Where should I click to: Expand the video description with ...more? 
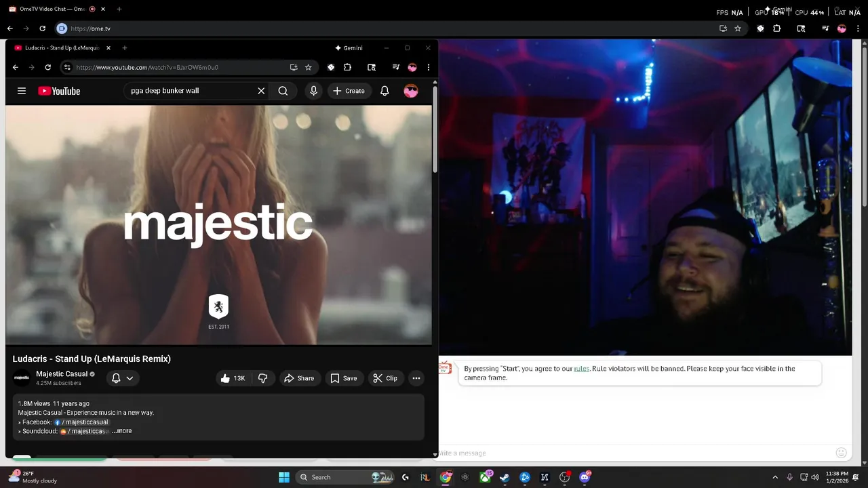122,431
